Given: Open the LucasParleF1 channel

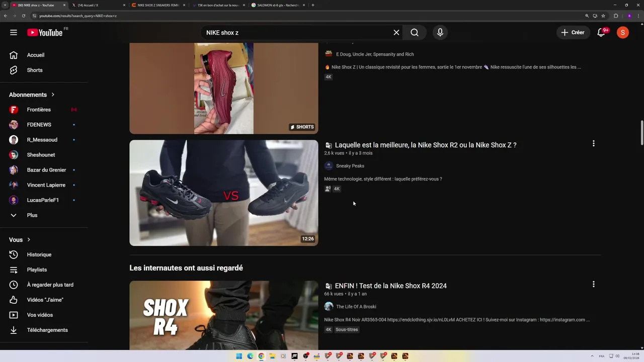Looking at the screenshot, I should (x=44, y=200).
